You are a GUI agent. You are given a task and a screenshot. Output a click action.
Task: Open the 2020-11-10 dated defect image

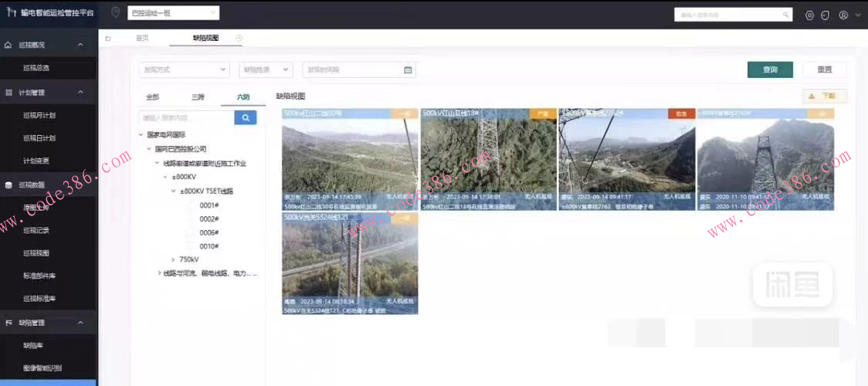click(x=765, y=159)
